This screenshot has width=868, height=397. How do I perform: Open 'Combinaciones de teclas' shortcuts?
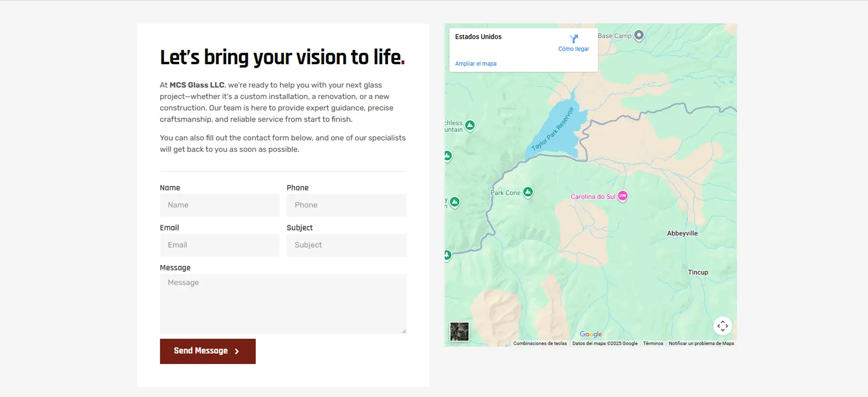tap(540, 343)
